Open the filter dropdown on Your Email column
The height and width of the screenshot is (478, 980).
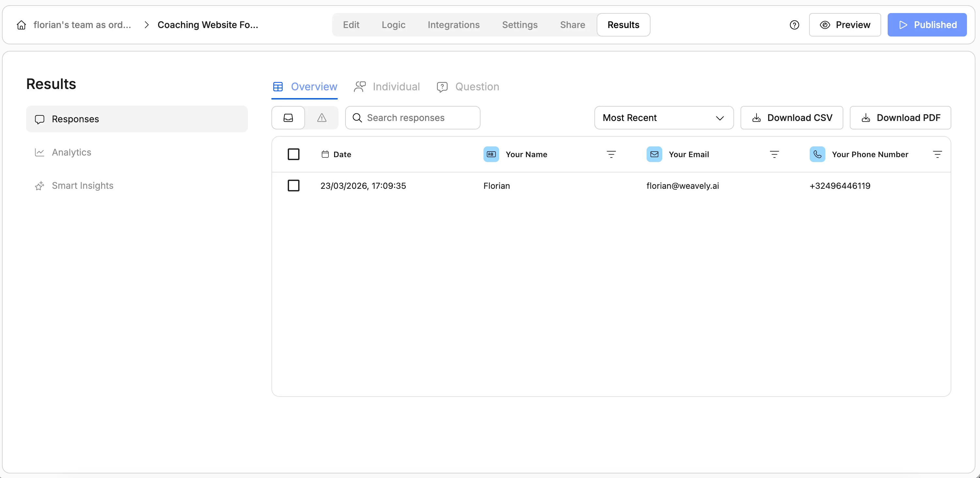pyautogui.click(x=774, y=154)
